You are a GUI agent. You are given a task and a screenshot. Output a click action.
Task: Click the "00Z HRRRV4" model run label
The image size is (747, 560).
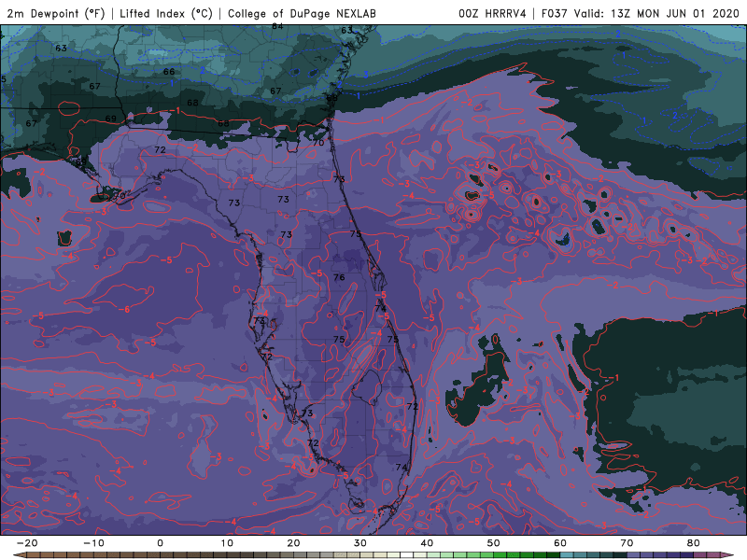pos(492,14)
